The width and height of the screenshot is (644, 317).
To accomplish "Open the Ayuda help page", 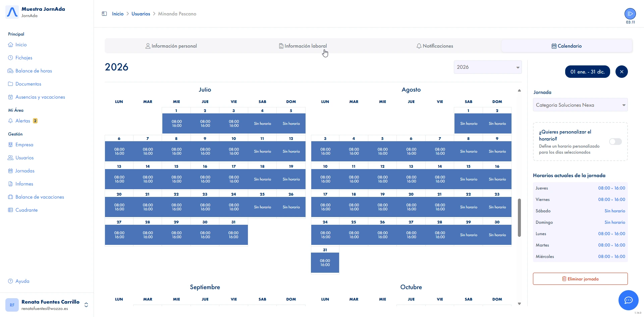I will [x=22, y=281].
